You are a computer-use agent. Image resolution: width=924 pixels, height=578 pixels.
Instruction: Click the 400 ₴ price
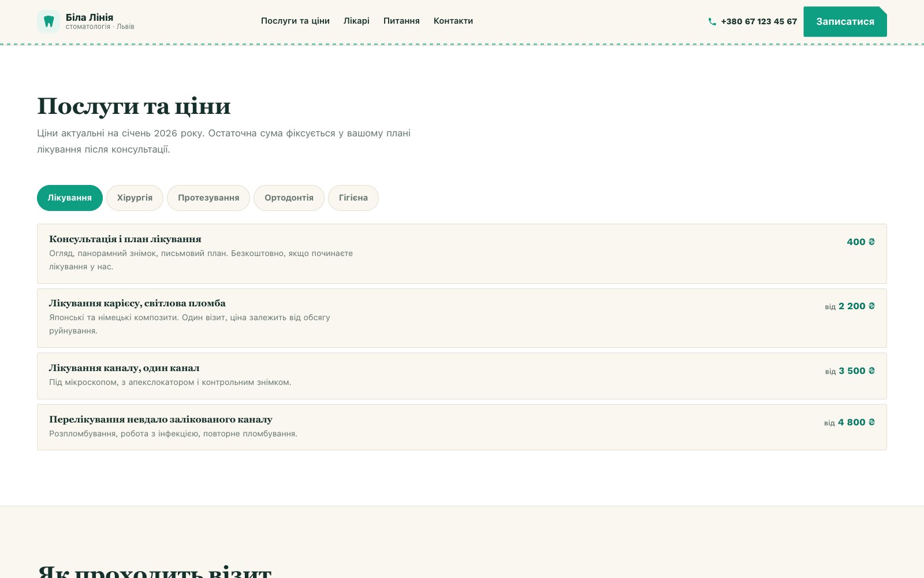click(x=860, y=242)
